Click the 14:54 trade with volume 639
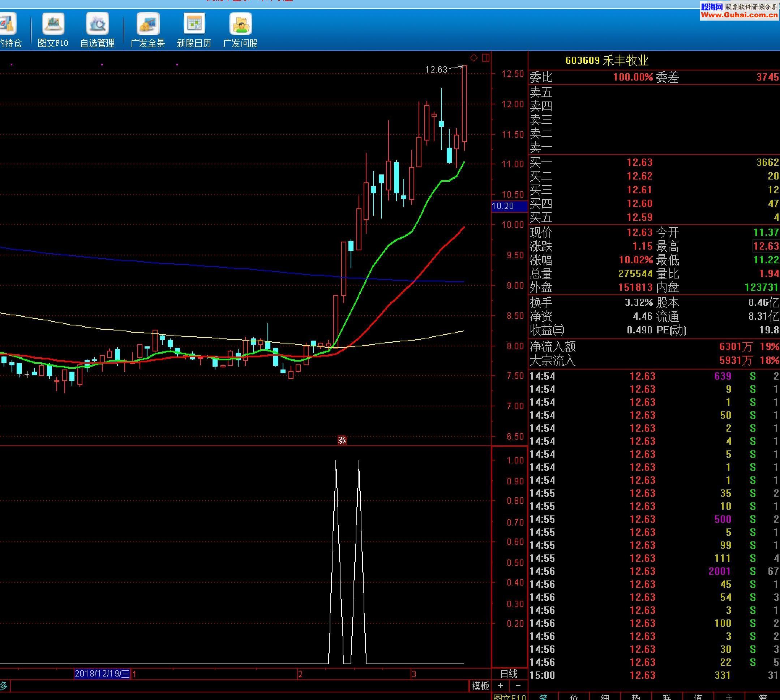The image size is (780, 700). (654, 376)
